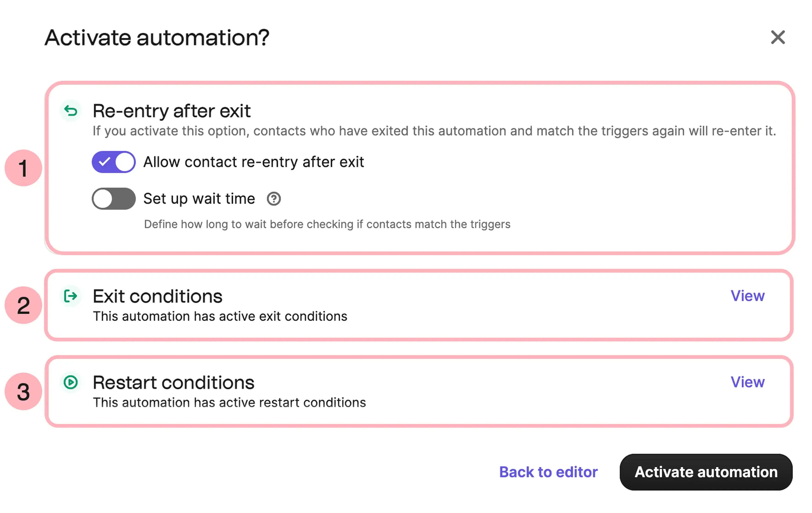Click the pink number 3 badge
The image size is (812, 513).
tap(23, 392)
